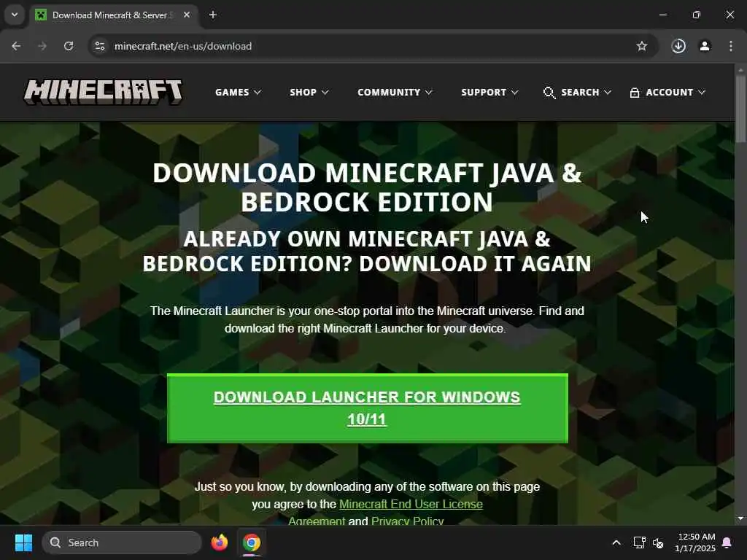Open the Chrome profile avatar icon
The image size is (747, 560).
tap(705, 46)
